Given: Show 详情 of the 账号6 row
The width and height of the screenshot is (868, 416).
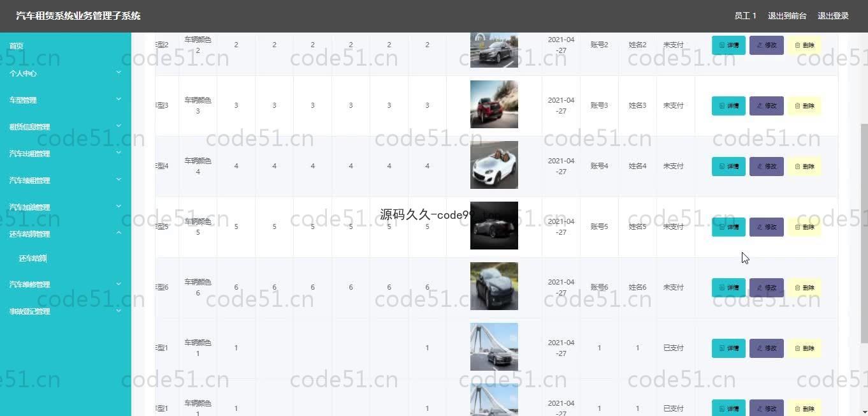Looking at the screenshot, I should [x=728, y=288].
